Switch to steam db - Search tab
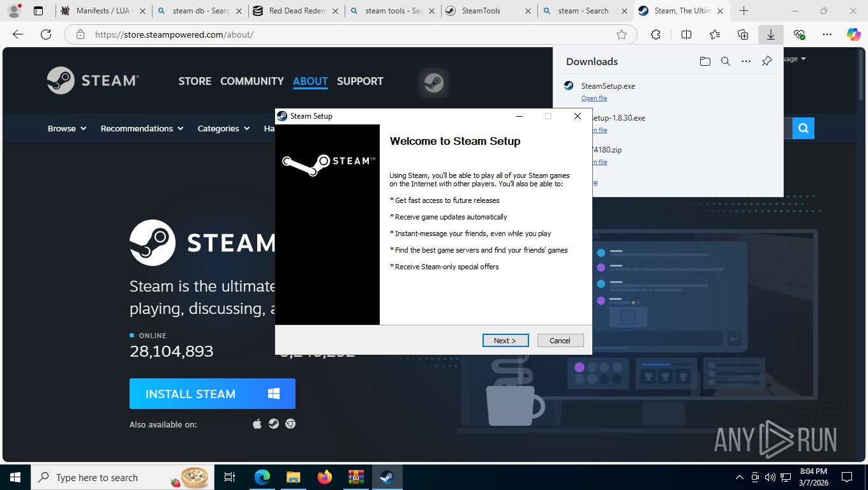This screenshot has width=868, height=490. pos(200,11)
